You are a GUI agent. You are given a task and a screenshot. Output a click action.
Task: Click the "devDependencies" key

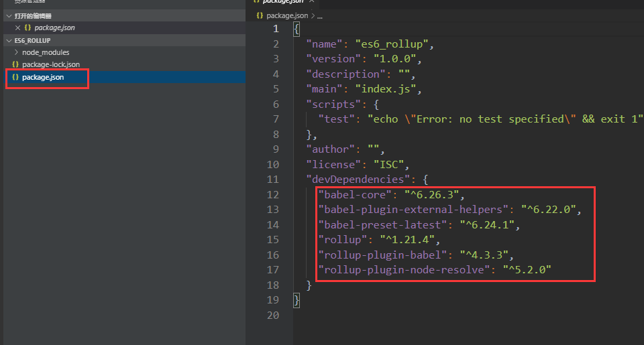tap(358, 180)
